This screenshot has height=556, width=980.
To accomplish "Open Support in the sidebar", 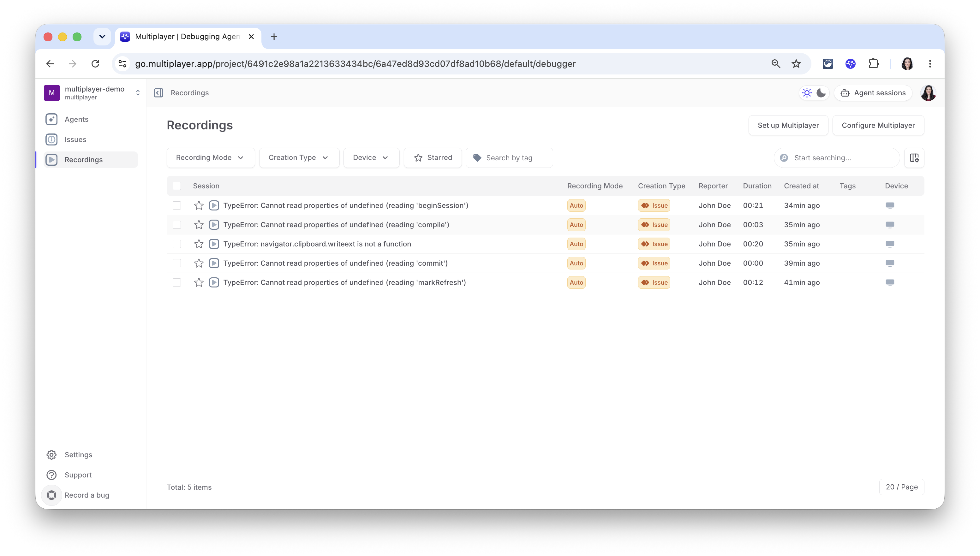I will click(x=91, y=475).
